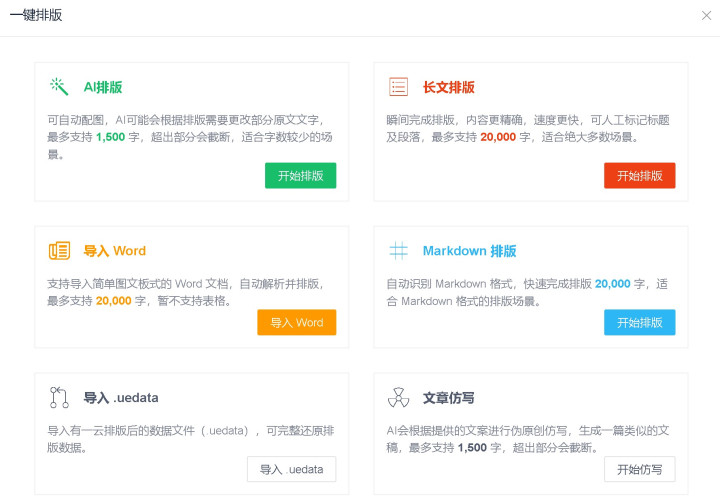Click the Markdown hash grid icon
Screen dimensions: 720x502
point(398,250)
